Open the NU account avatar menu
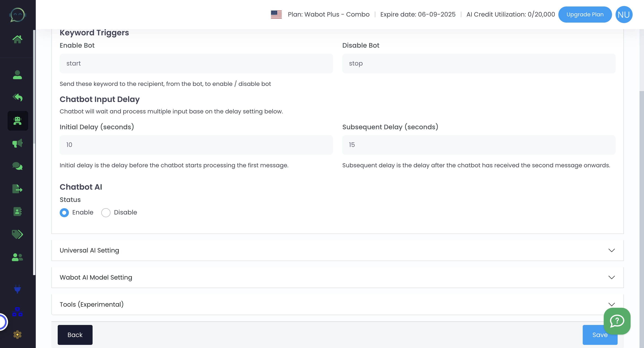Screen dimensions: 644x348 click(x=624, y=14)
